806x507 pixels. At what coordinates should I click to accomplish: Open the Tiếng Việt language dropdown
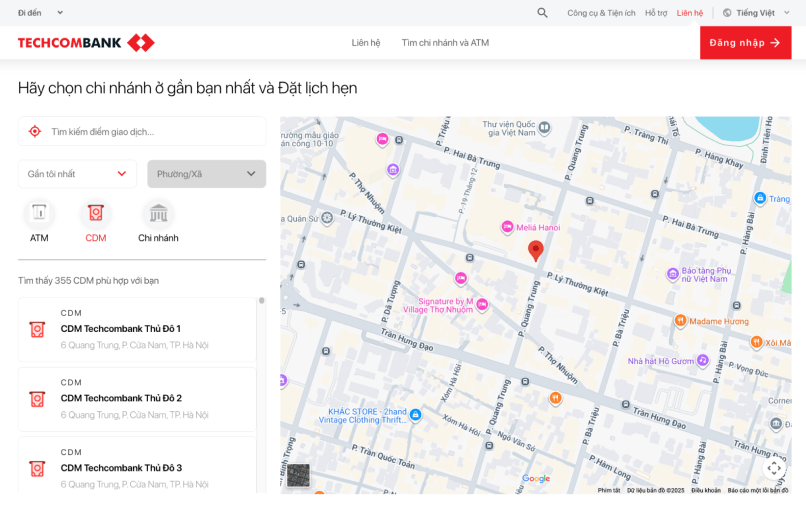756,13
